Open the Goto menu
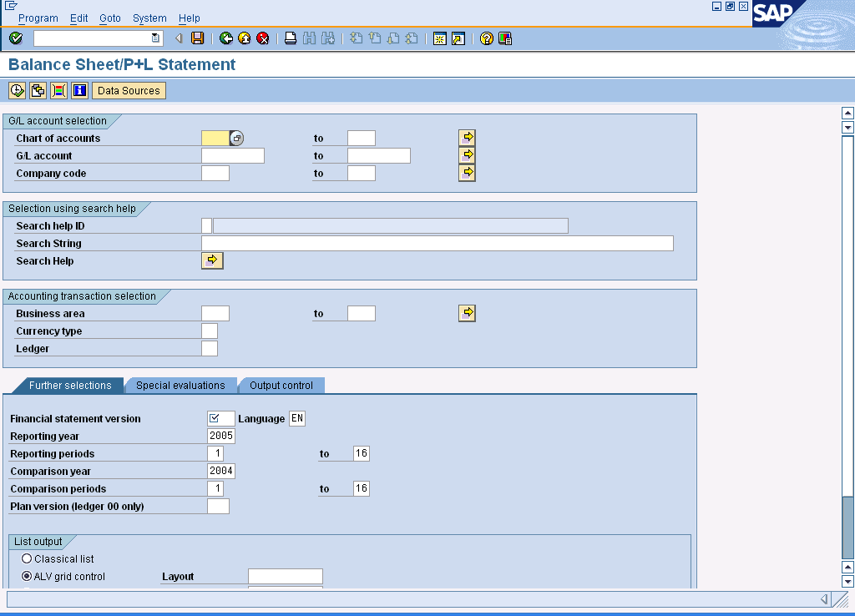855x616 pixels. point(110,18)
